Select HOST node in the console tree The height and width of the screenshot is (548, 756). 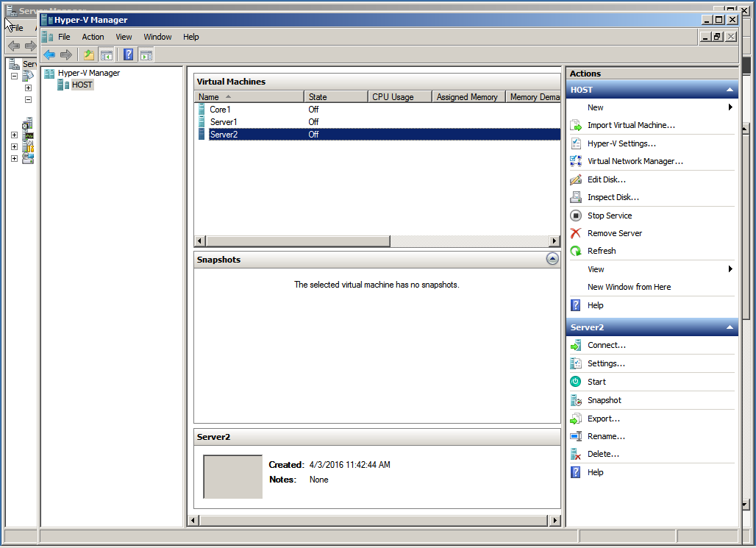pos(82,85)
